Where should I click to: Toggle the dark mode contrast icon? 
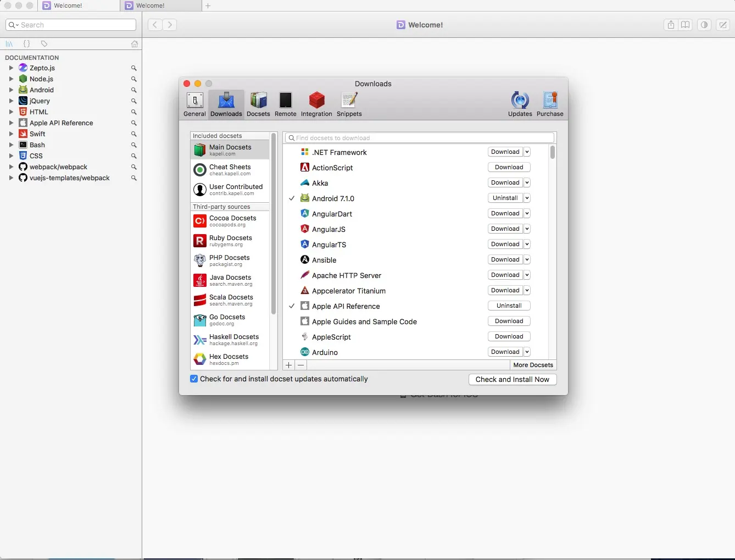[x=704, y=25]
